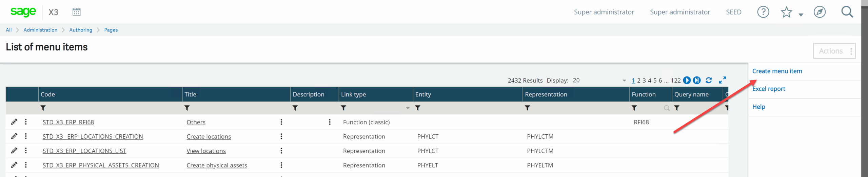The width and height of the screenshot is (868, 177).
Task: Click the favorites star icon
Action: (786, 12)
